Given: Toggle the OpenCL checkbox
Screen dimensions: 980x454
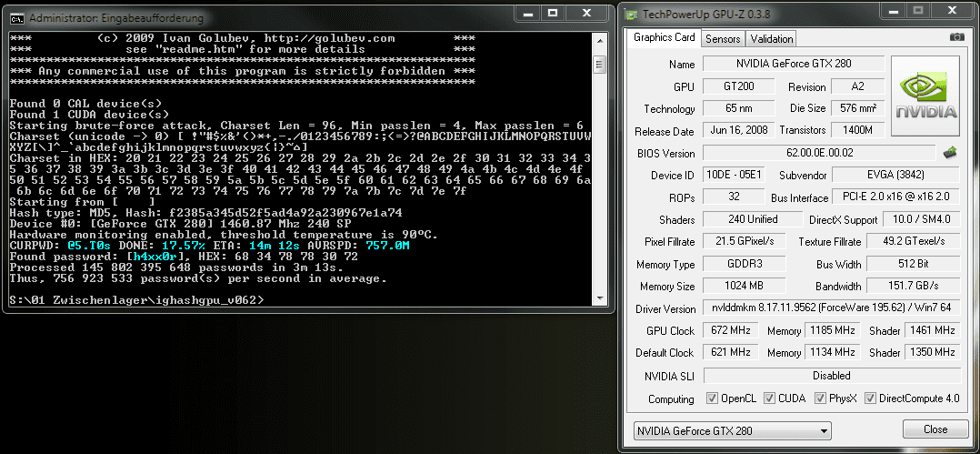Looking at the screenshot, I should 711,399.
